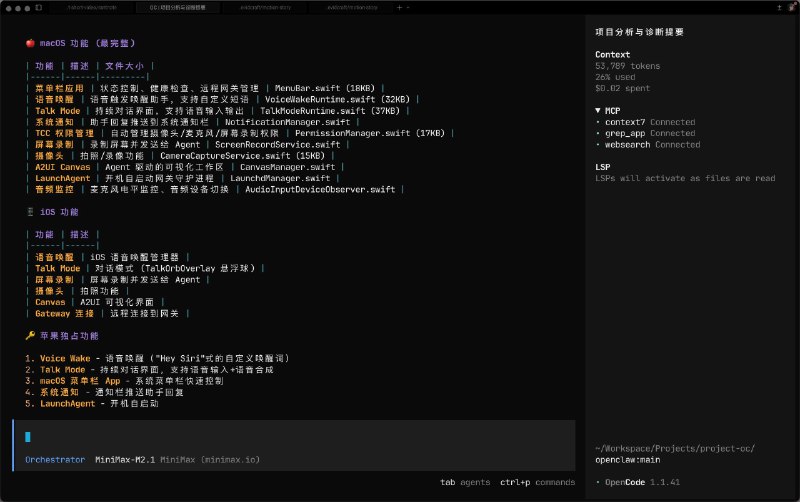Open the small dropdown arrow next to new-tab plus
Image resolution: width=800 pixels, height=502 pixels.
[408, 8]
